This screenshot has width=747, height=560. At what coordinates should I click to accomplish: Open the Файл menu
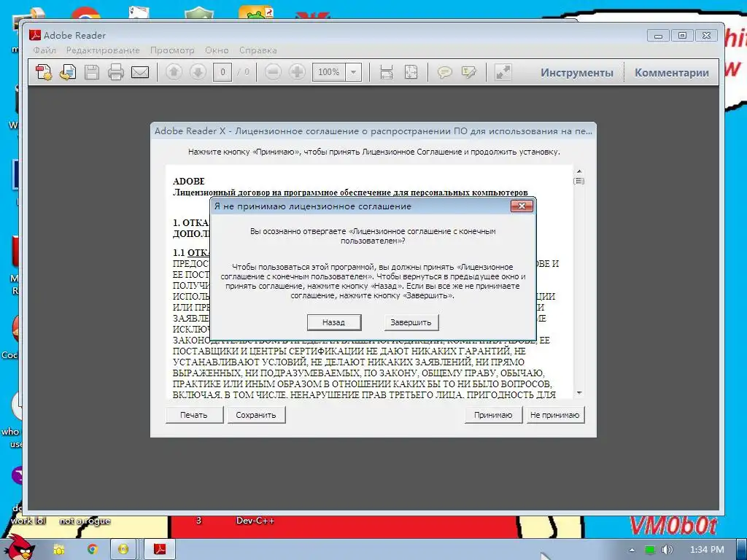44,50
